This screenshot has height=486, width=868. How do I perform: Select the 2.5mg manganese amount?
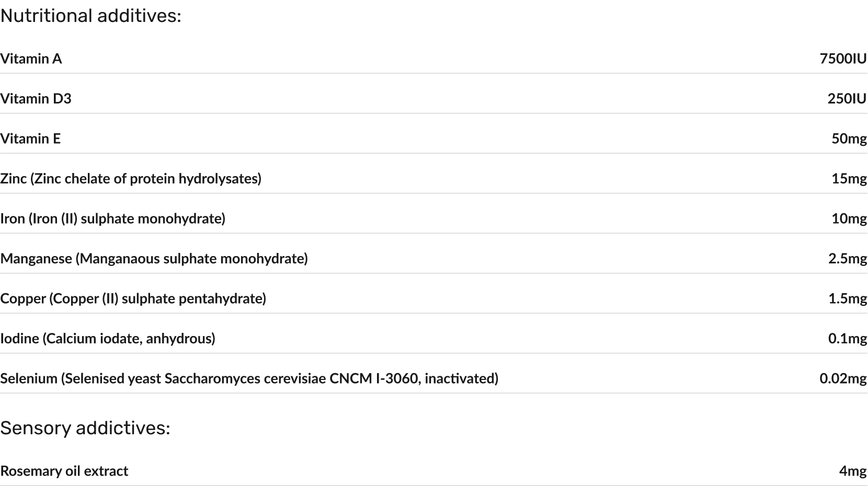click(848, 259)
